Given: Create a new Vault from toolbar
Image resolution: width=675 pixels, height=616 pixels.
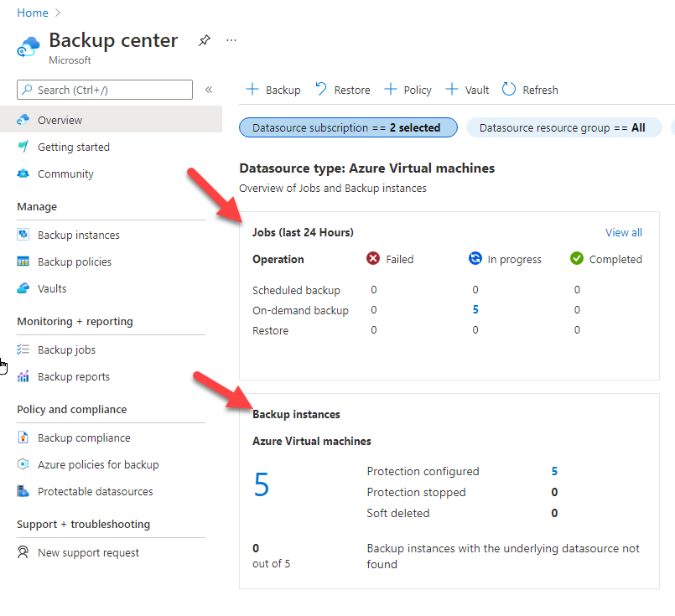Looking at the screenshot, I should 467,90.
